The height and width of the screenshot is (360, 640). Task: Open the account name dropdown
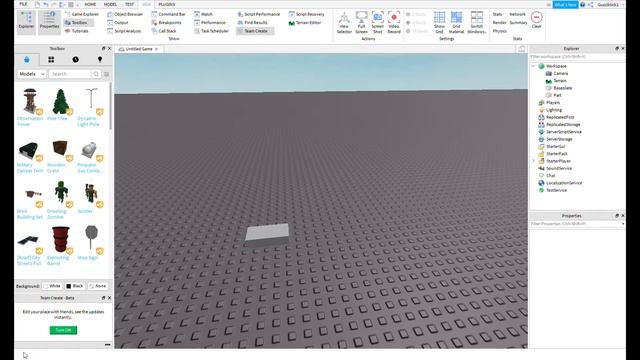pyautogui.click(x=610, y=4)
